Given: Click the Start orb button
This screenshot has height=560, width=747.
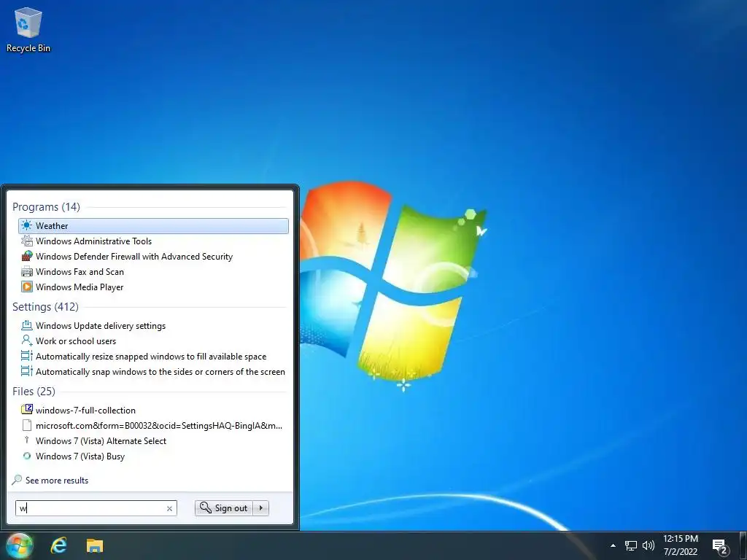Looking at the screenshot, I should coord(20,545).
